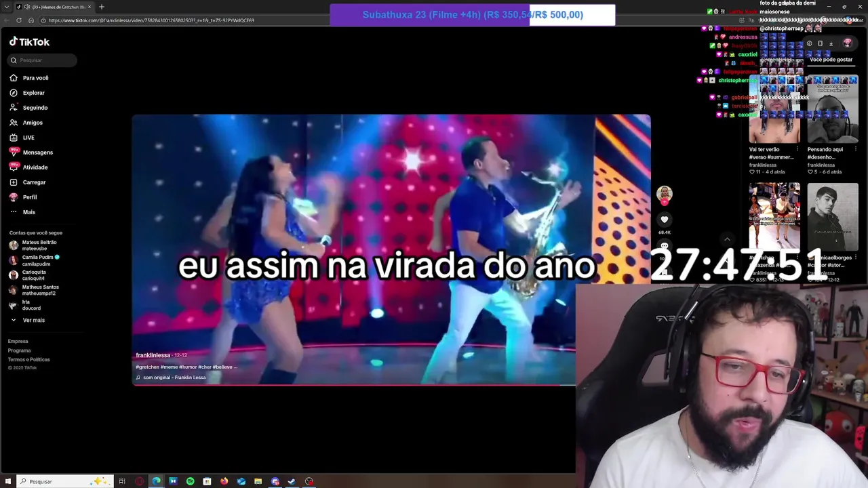Expand followed accounts with Ver mais
This screenshot has width=868, height=488.
[28, 320]
